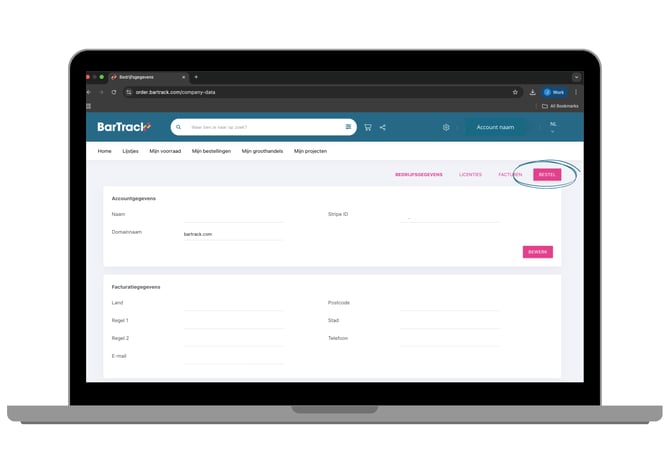Click the Stad field

450,323
